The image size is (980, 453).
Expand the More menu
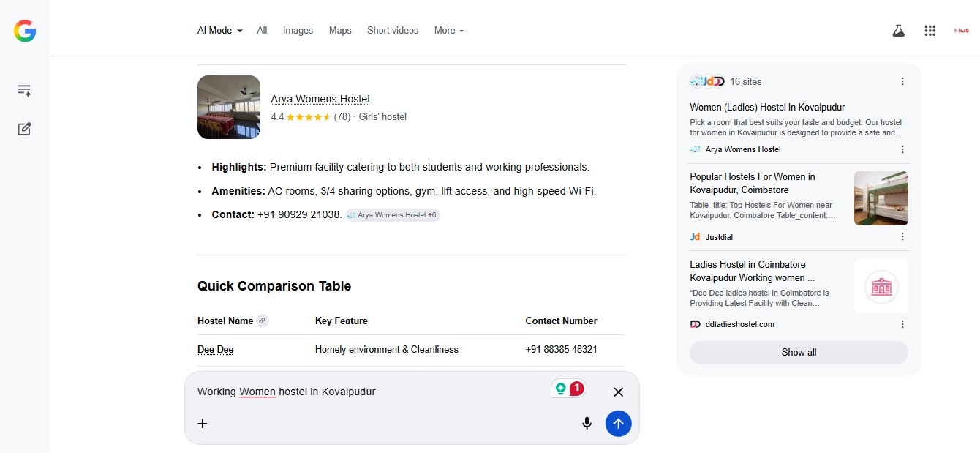449,31
